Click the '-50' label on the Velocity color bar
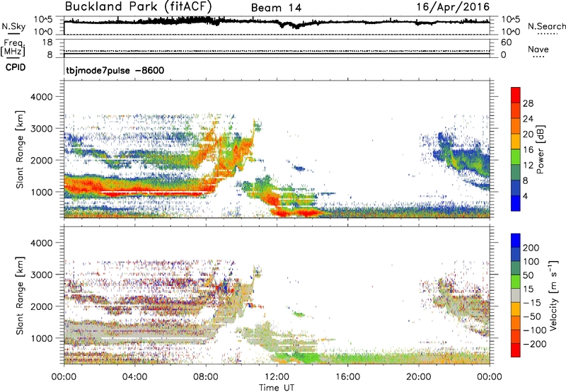Screen dimensions: 566x392 coord(532,316)
